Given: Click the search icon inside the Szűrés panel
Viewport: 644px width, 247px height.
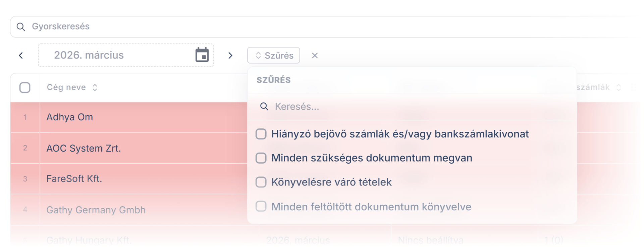Looking at the screenshot, I should coord(264,107).
